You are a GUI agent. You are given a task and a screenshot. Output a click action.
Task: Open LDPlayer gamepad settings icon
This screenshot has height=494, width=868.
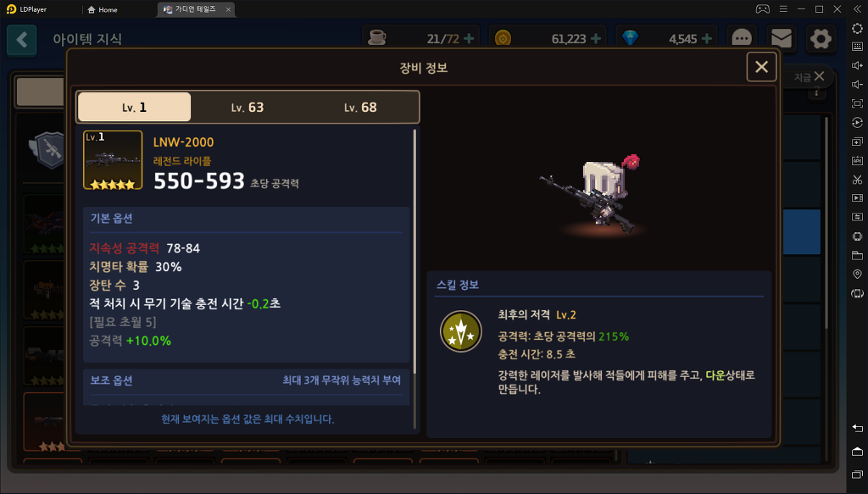[x=762, y=9]
